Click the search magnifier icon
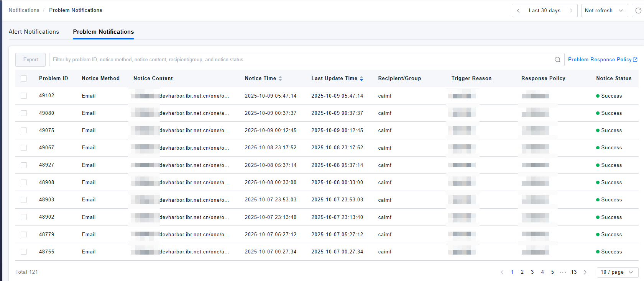644x281 pixels. [x=557, y=60]
